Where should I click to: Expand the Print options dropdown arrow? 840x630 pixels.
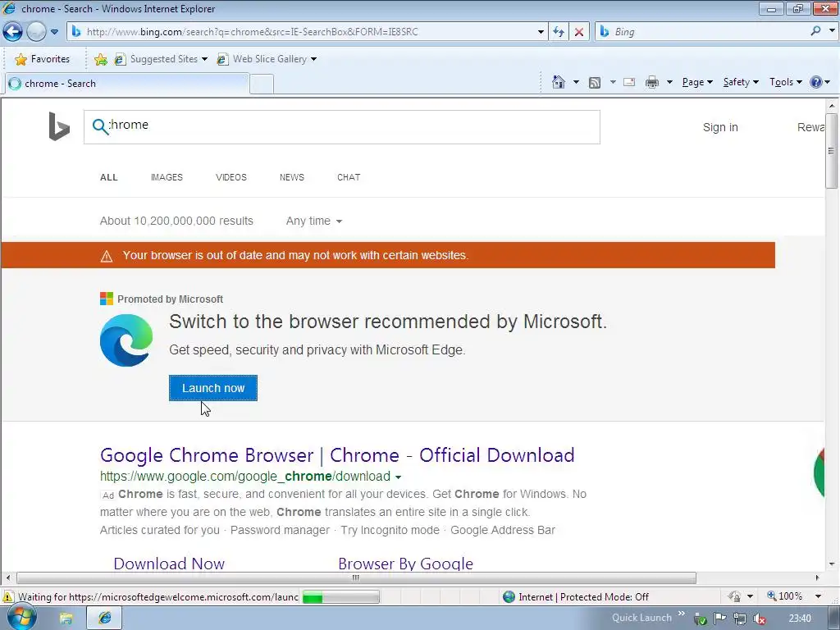pyautogui.click(x=669, y=82)
